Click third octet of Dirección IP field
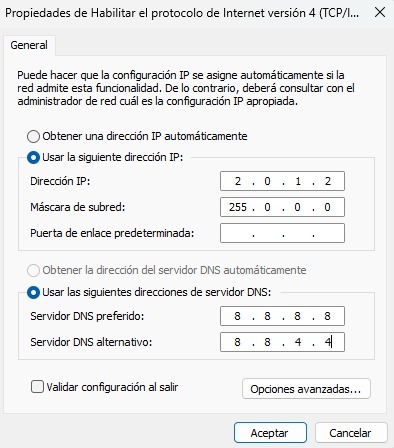 point(298,181)
